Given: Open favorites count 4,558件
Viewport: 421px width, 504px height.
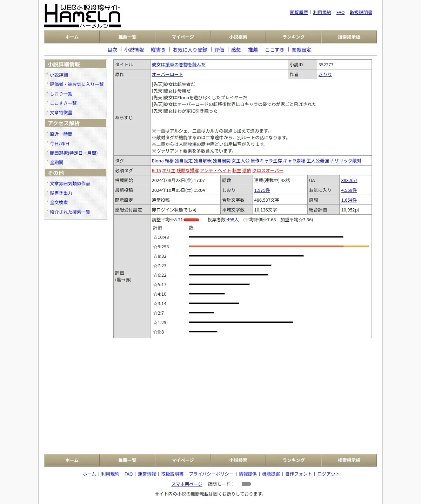Looking at the screenshot, I should [x=349, y=190].
